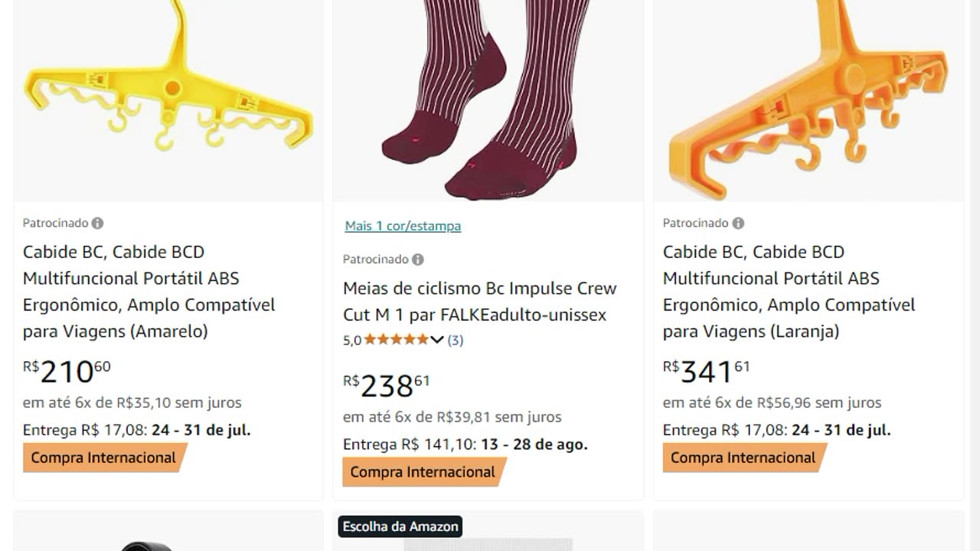The width and height of the screenshot is (980, 551).
Task: Open Meias de ciclismo Bc Impulse title
Action: tap(479, 302)
